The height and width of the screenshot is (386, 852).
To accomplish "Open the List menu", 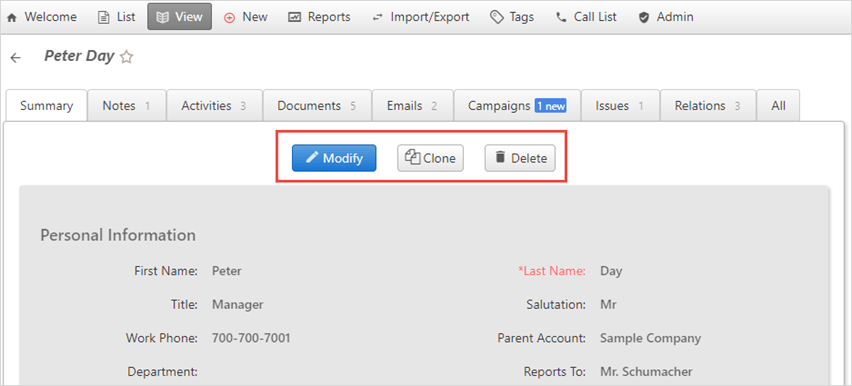I will (116, 17).
